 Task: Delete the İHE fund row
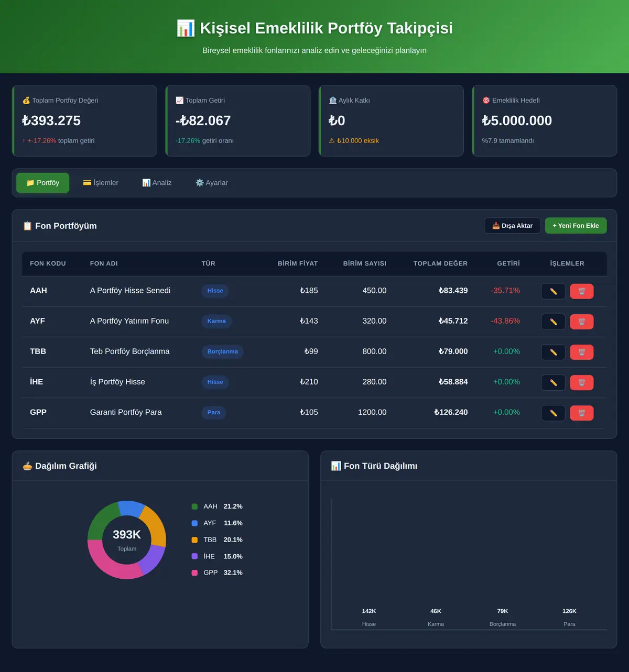pyautogui.click(x=581, y=382)
